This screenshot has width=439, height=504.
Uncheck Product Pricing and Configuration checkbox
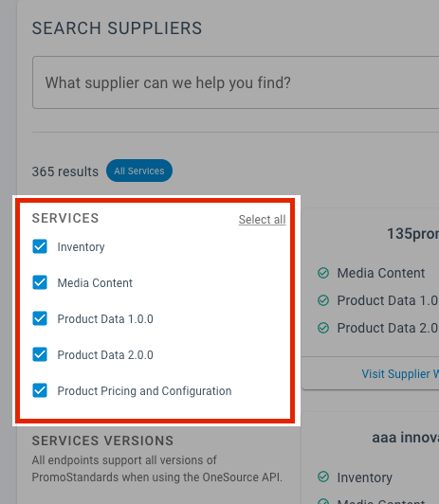click(40, 390)
